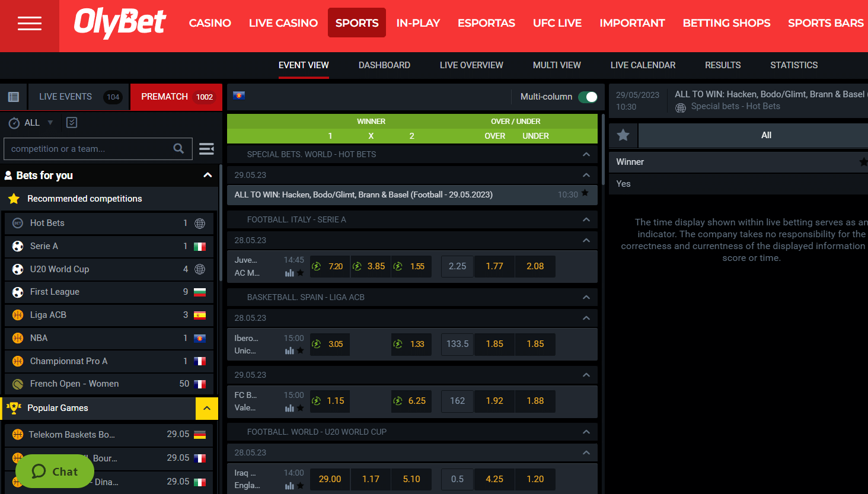Screen dimensions: 868x494
Task: Toggle the Multi-column switch
Action: tap(588, 97)
